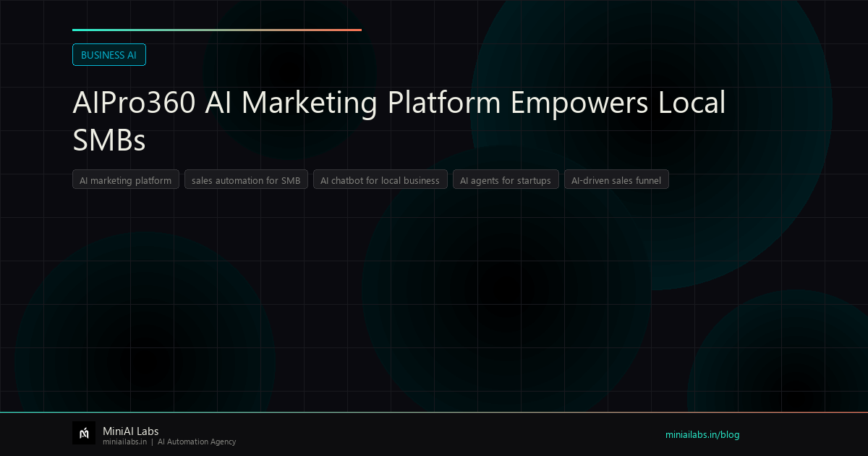This screenshot has height=456, width=868.
Task: Select the 'sales automation for SMB' tag
Action: 246,180
